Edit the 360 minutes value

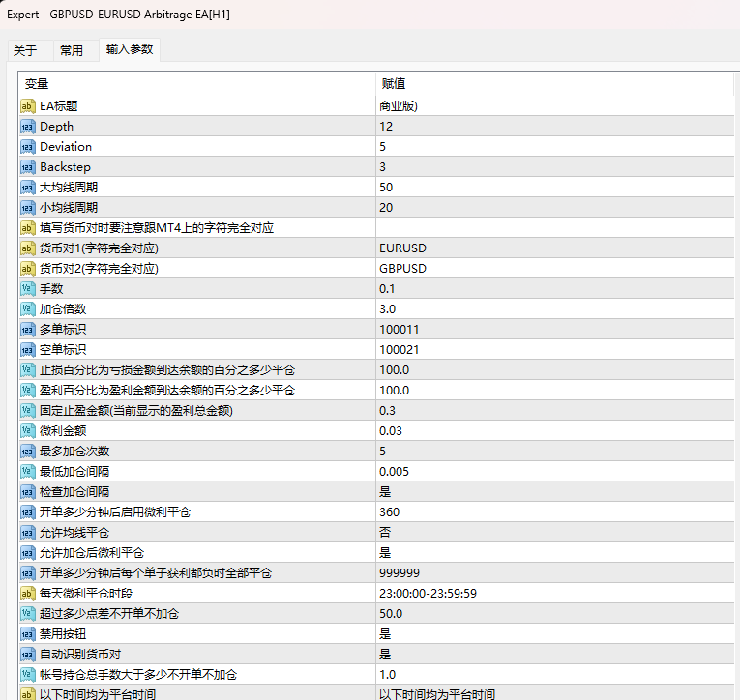click(x=555, y=511)
